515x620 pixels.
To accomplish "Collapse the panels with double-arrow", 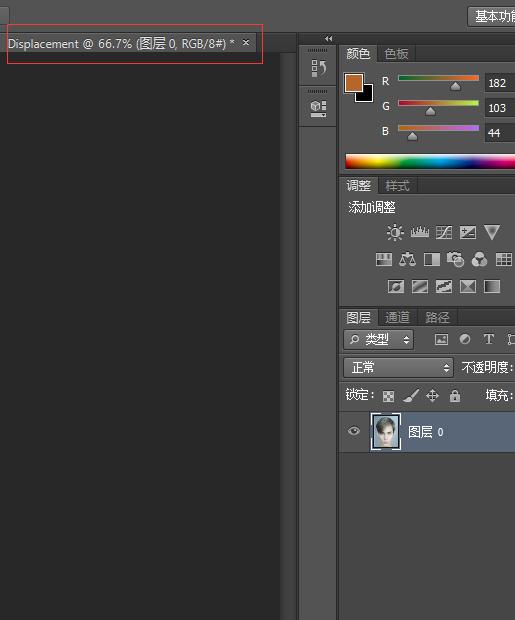I will point(328,38).
